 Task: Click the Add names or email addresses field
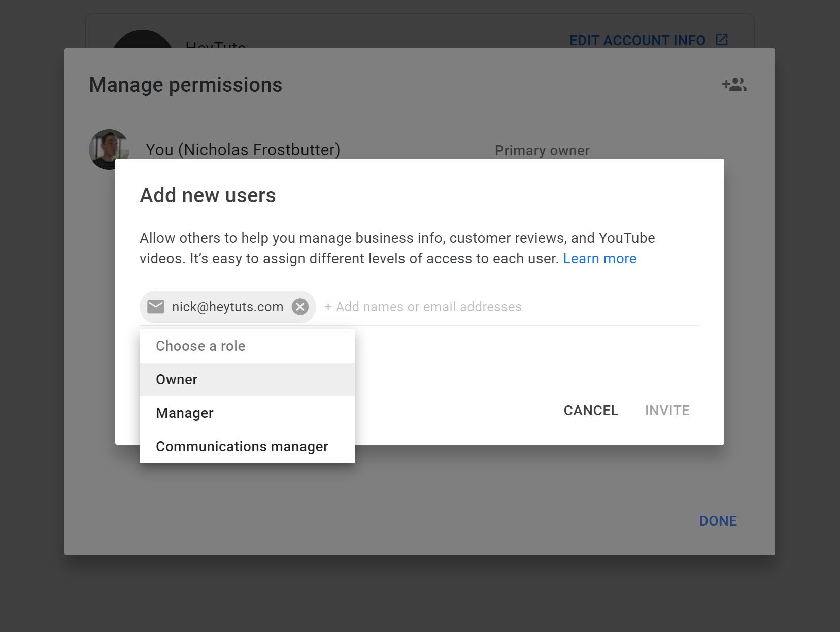423,306
